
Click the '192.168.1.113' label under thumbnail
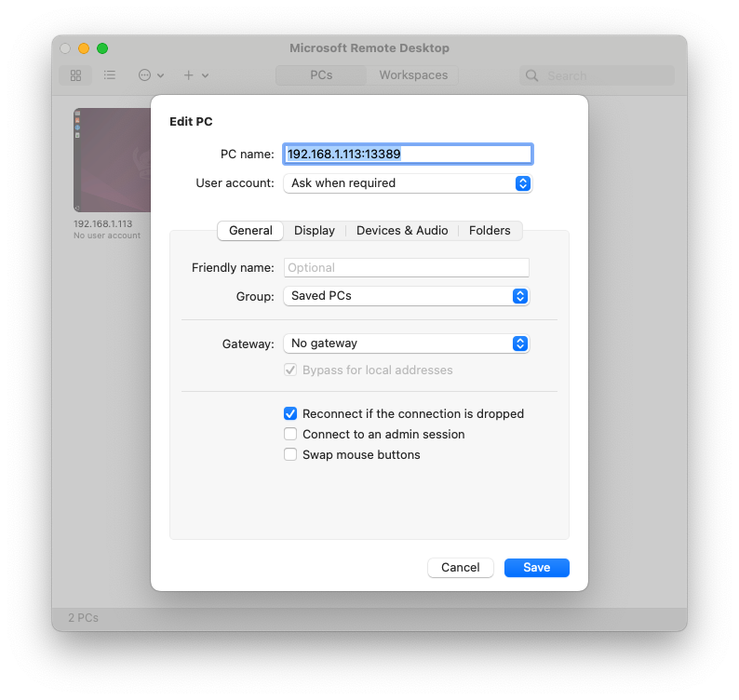click(x=102, y=224)
